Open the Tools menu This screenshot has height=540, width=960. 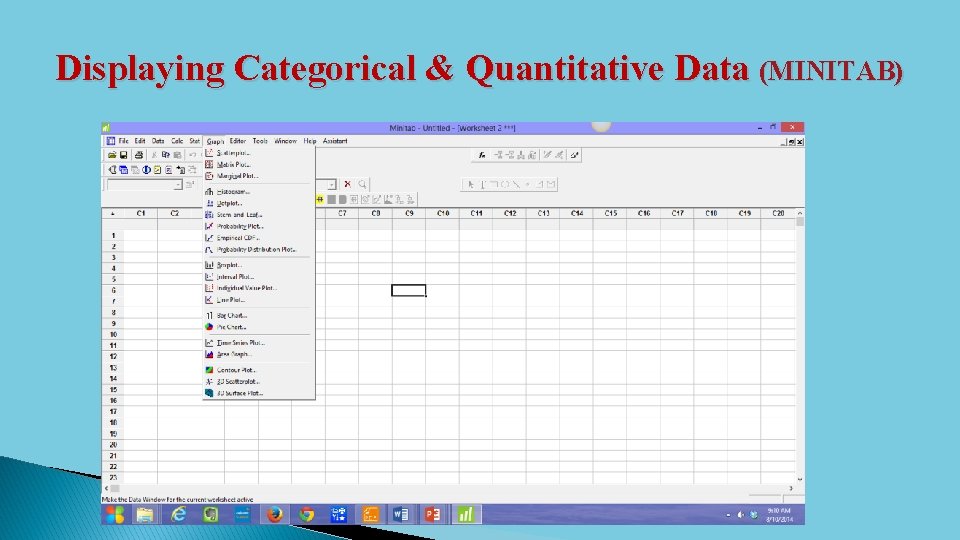coord(260,141)
